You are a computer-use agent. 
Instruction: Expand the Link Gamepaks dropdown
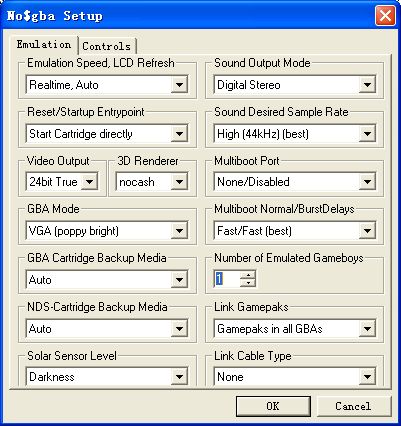coord(295,329)
